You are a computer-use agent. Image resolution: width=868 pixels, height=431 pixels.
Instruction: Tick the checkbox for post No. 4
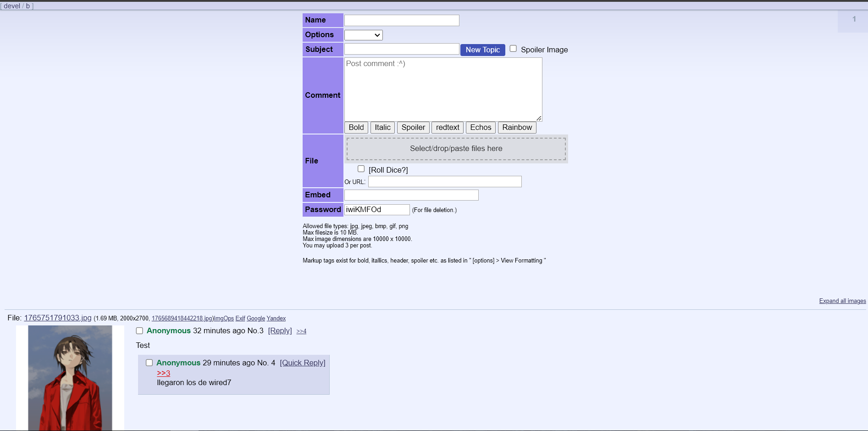[x=149, y=363]
